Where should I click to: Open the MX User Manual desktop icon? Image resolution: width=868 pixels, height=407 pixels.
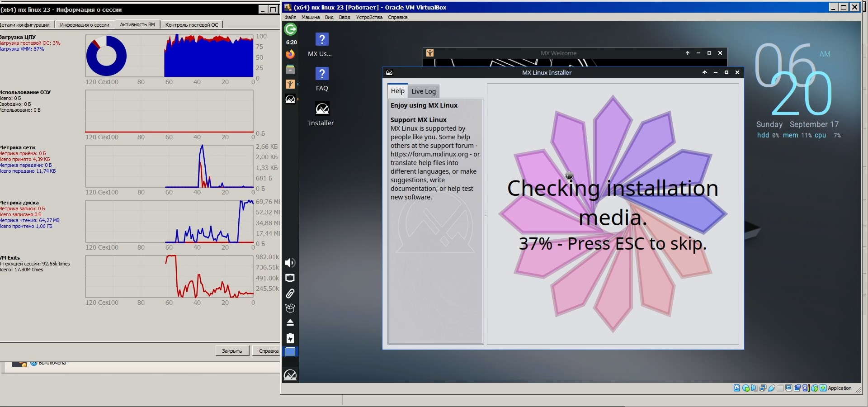coord(321,45)
